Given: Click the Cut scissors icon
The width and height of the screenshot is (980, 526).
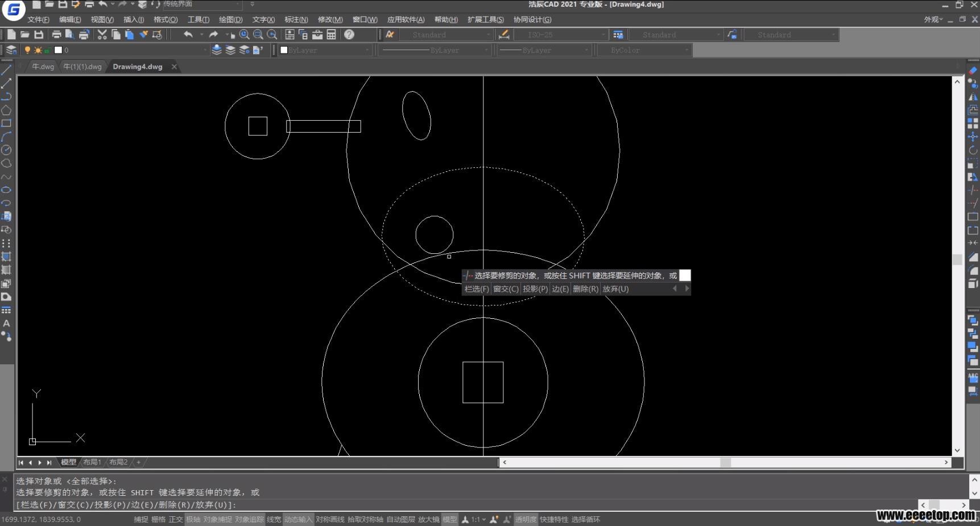Looking at the screenshot, I should click(x=102, y=35).
